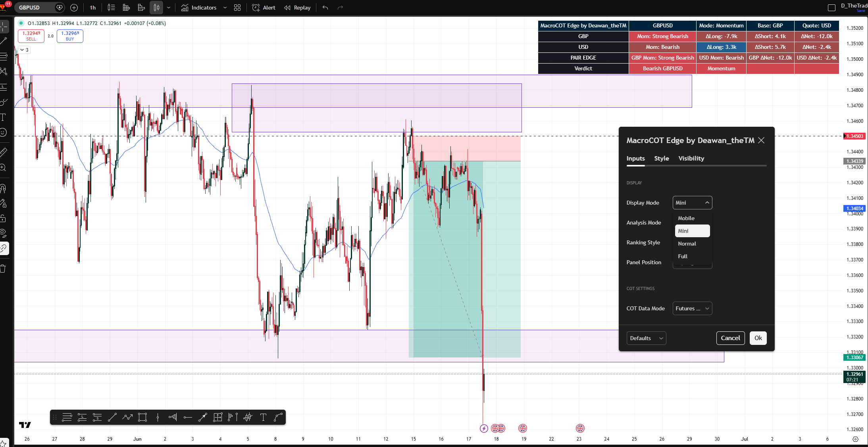Switch to the Inputs tab
This screenshot has height=447, width=868.
tap(635, 158)
